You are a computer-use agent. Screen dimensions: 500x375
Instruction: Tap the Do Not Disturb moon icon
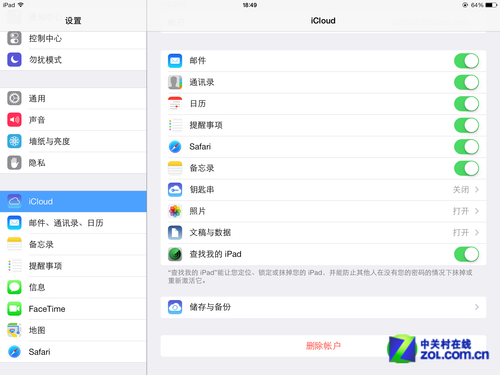[14, 60]
